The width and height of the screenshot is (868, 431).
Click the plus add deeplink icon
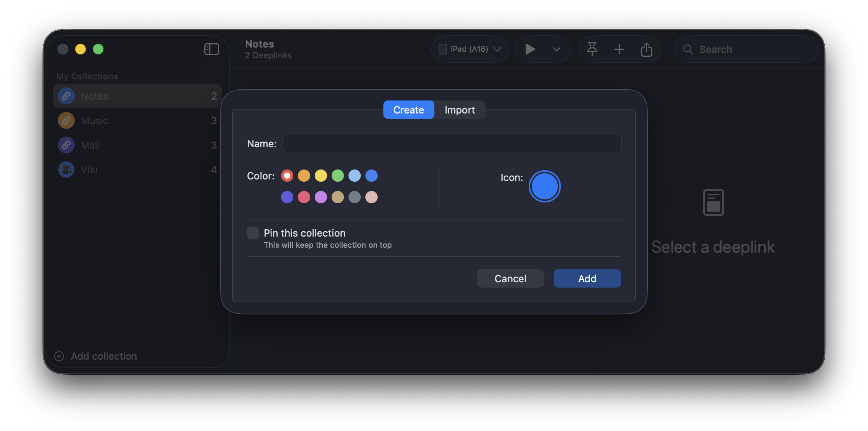(x=619, y=49)
